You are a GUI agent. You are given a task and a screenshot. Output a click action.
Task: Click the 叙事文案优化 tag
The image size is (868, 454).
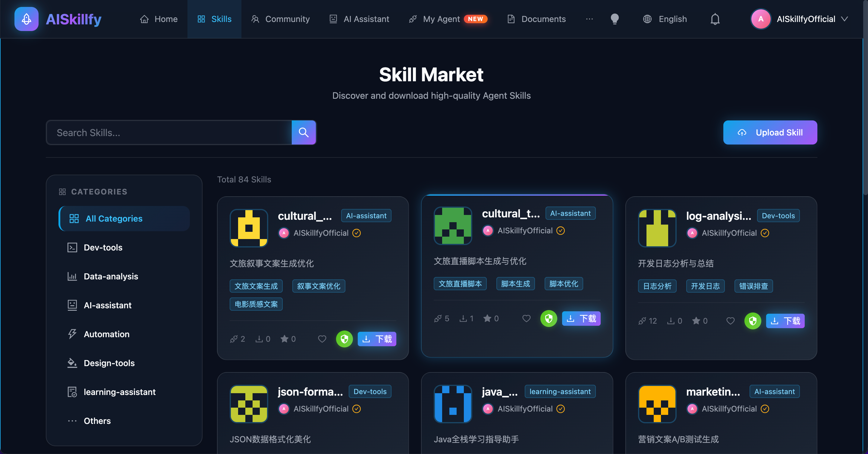point(319,286)
